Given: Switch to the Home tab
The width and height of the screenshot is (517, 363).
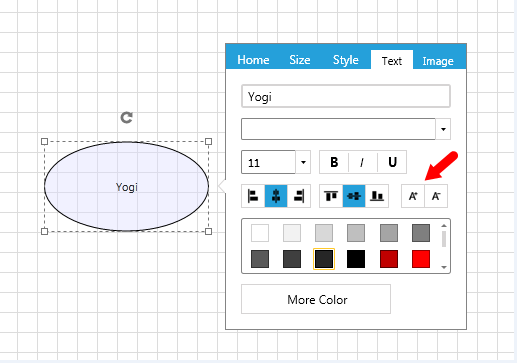Looking at the screenshot, I should coord(253,60).
